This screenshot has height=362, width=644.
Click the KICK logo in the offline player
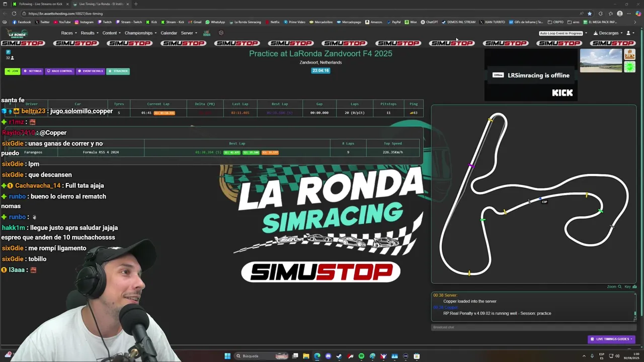[562, 93]
